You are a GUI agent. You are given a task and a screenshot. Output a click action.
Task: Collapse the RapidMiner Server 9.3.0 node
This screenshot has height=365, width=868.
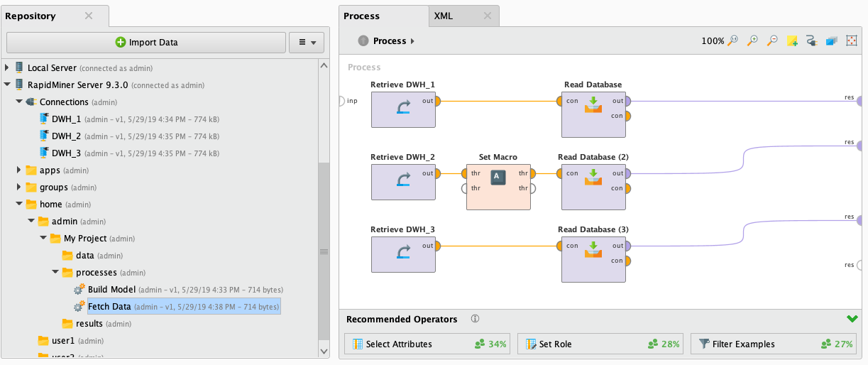pyautogui.click(x=8, y=85)
